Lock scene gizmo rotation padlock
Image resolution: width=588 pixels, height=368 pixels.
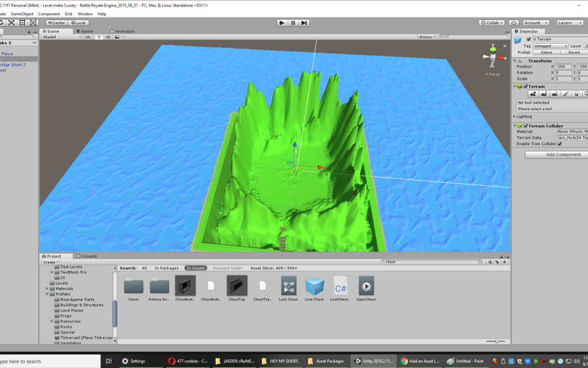(505, 45)
